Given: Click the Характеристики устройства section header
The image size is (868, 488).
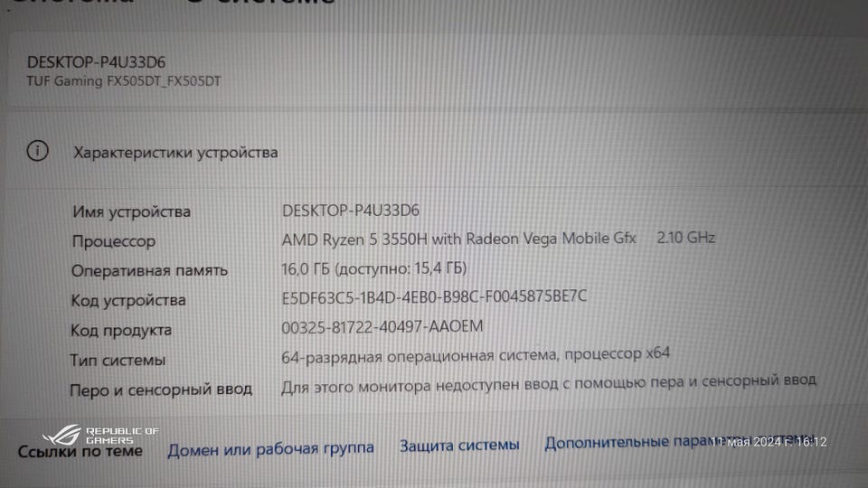Looking at the screenshot, I should (x=175, y=152).
